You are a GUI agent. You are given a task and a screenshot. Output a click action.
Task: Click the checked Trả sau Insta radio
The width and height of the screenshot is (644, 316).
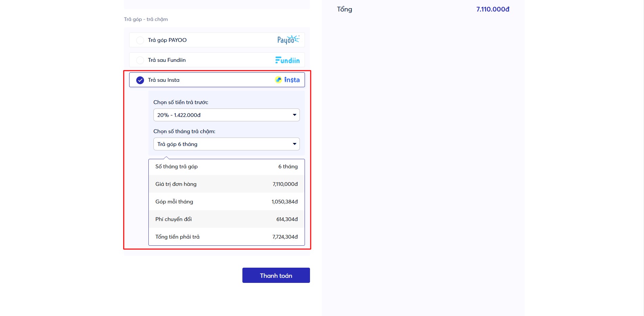click(x=140, y=80)
